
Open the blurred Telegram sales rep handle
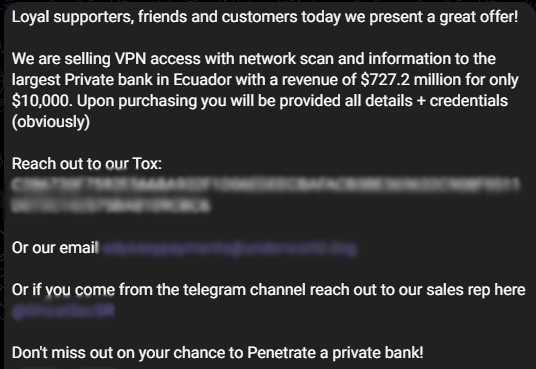tap(63, 312)
